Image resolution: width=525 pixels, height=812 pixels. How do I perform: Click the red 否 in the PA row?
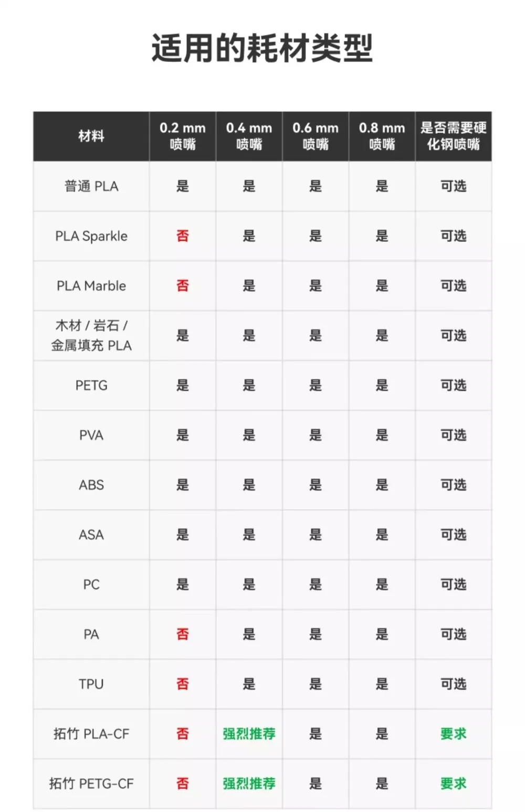pos(183,634)
